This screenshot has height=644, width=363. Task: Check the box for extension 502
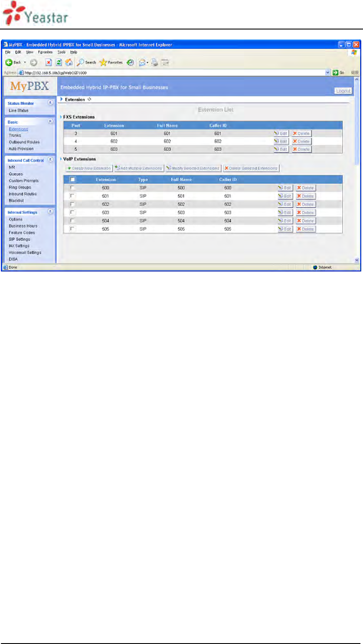pos(73,204)
